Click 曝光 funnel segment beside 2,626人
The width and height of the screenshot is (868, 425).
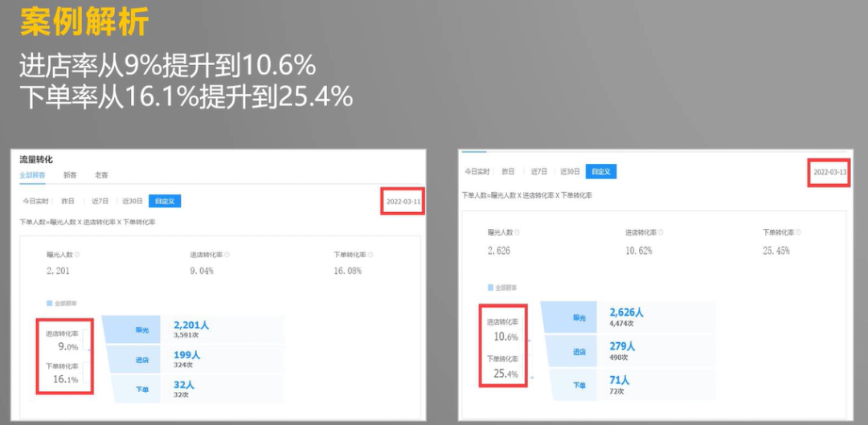569,317
